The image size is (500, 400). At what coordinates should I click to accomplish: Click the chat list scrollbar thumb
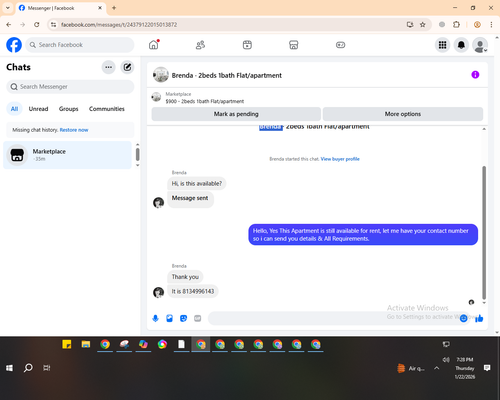[137, 154]
